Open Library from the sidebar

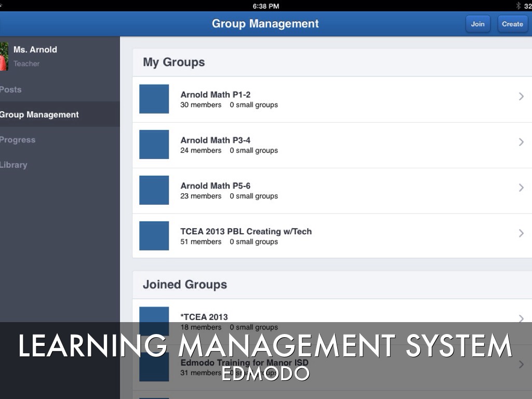click(x=14, y=165)
